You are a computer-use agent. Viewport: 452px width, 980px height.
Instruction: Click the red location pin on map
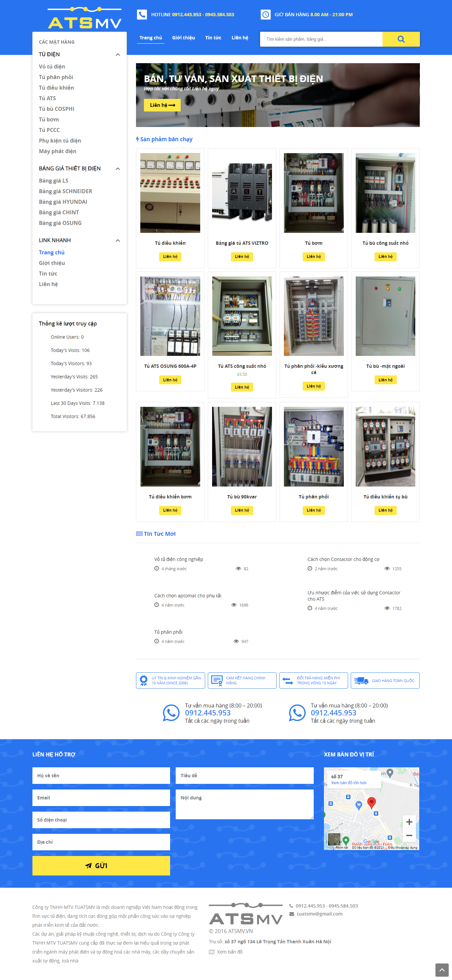tap(371, 803)
